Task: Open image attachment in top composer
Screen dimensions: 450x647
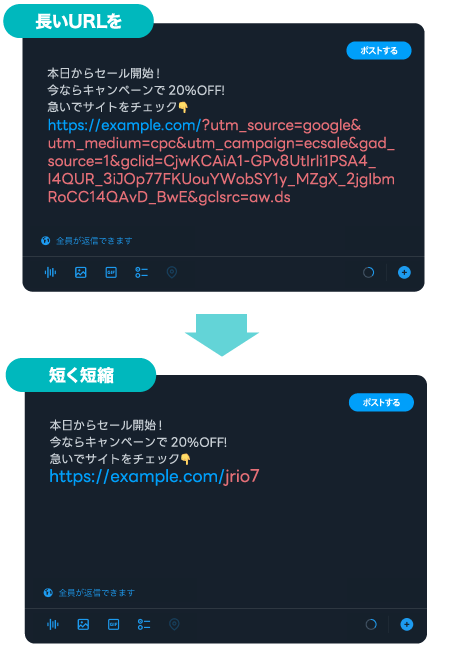Action: coord(81,272)
